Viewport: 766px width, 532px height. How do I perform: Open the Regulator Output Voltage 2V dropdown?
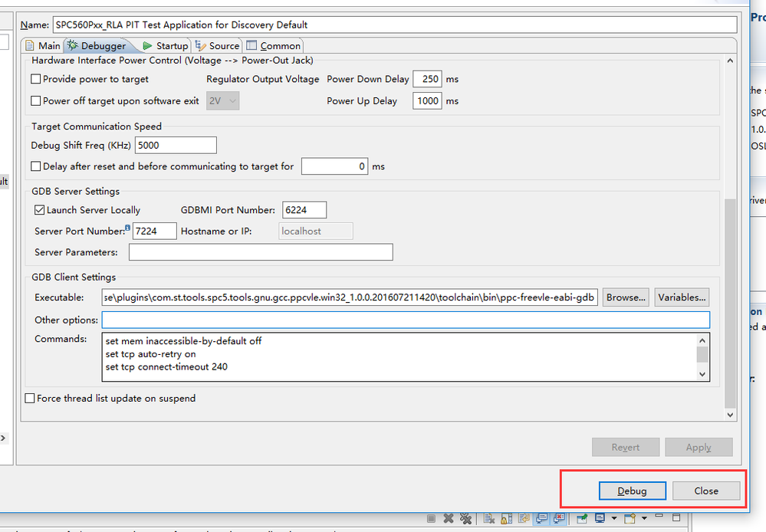(x=223, y=100)
